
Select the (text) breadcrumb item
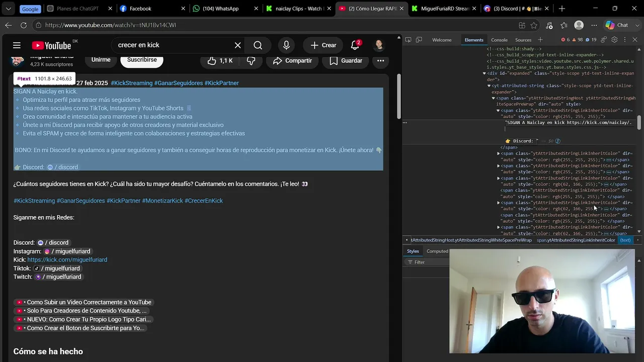(x=625, y=240)
